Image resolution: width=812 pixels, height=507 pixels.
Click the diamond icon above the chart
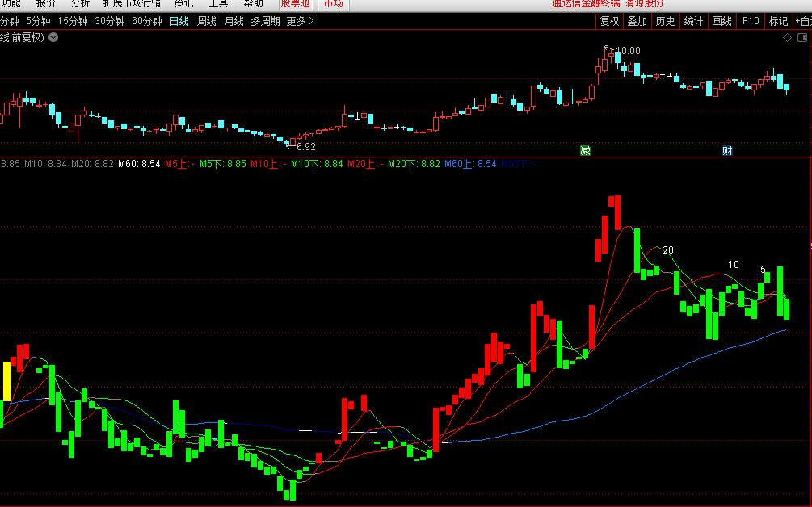click(787, 37)
